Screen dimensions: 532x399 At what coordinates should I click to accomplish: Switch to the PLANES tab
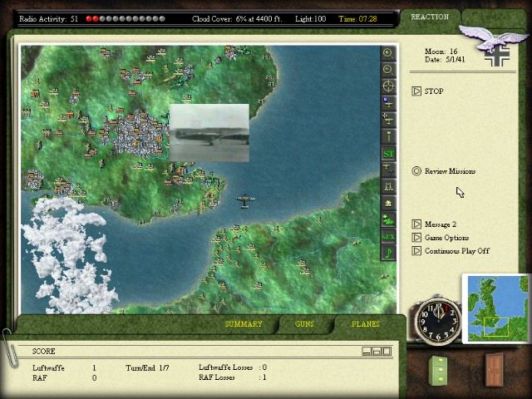click(x=365, y=324)
